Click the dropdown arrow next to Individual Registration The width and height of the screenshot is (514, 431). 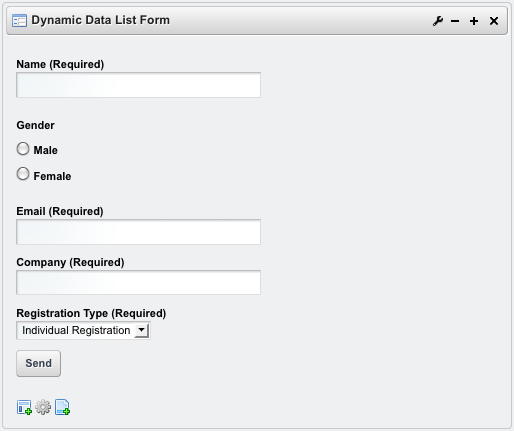tap(142, 330)
